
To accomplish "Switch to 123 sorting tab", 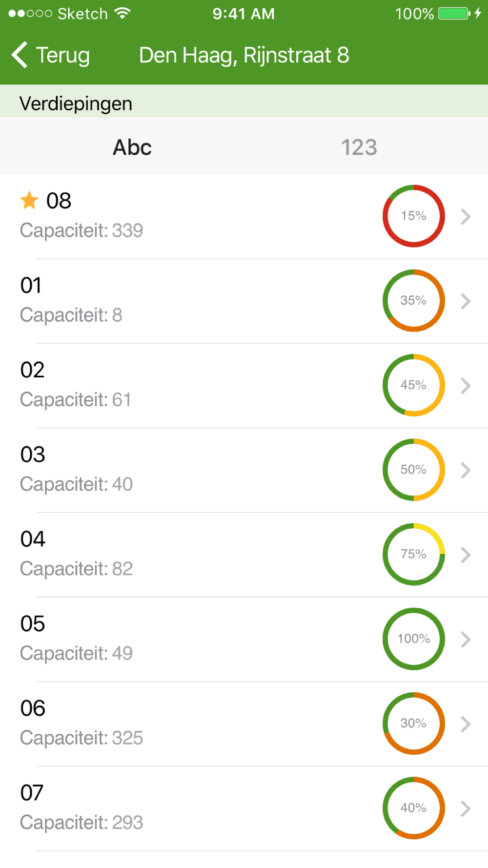I will click(x=359, y=147).
